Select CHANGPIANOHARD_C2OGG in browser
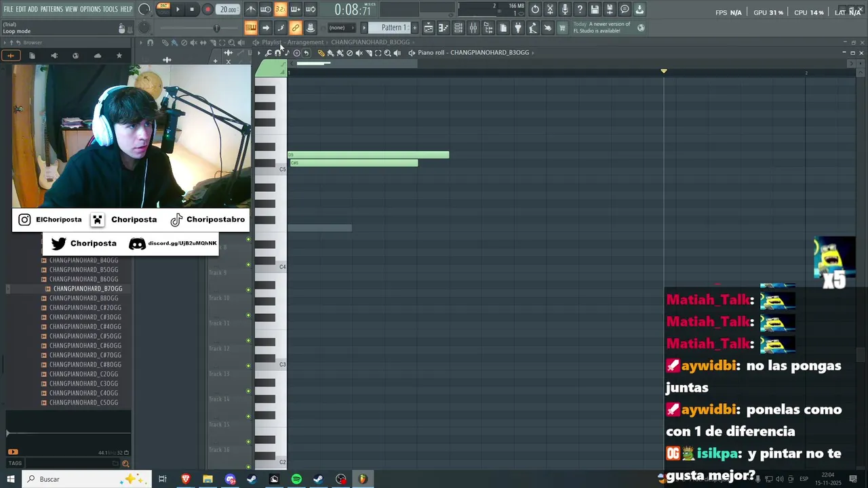Image resolution: width=868 pixels, height=488 pixels. pyautogui.click(x=83, y=374)
